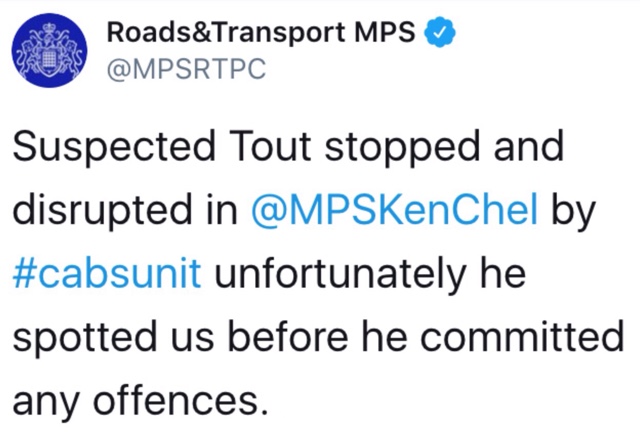Click the crest emblem inside the avatar
The image size is (640, 439).
[x=49, y=50]
